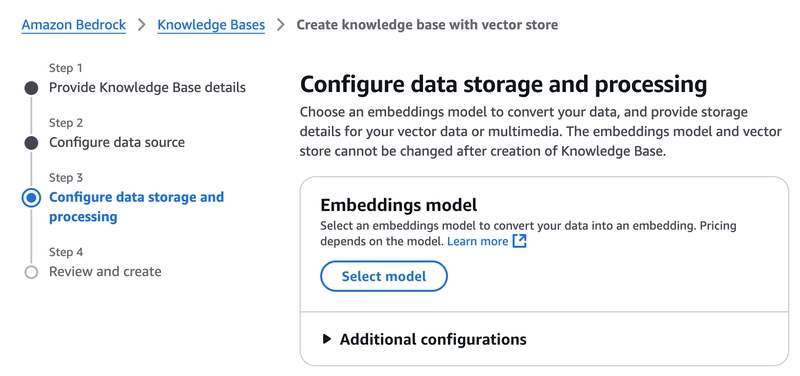The width and height of the screenshot is (800, 376).
Task: Click the empty Step 4 circle indicator
Action: tap(31, 272)
